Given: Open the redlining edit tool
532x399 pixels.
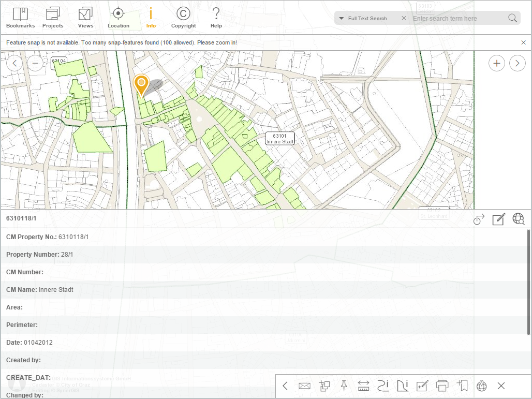Looking at the screenshot, I should click(x=422, y=386).
